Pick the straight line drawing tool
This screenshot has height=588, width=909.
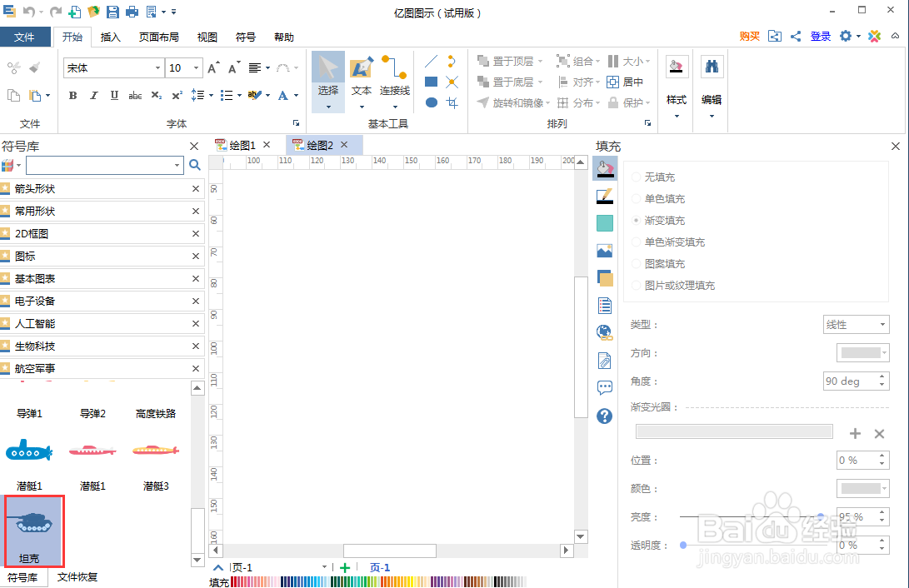431,62
